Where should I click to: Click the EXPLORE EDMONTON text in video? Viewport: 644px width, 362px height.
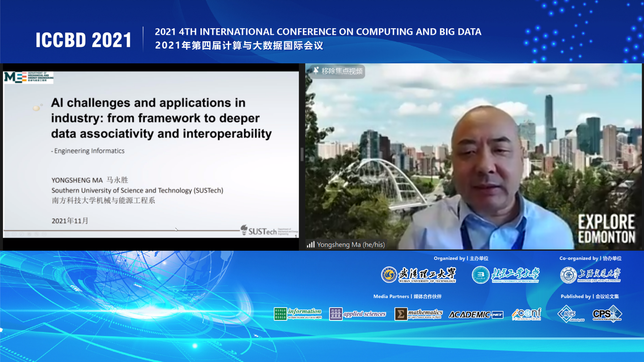tap(606, 229)
